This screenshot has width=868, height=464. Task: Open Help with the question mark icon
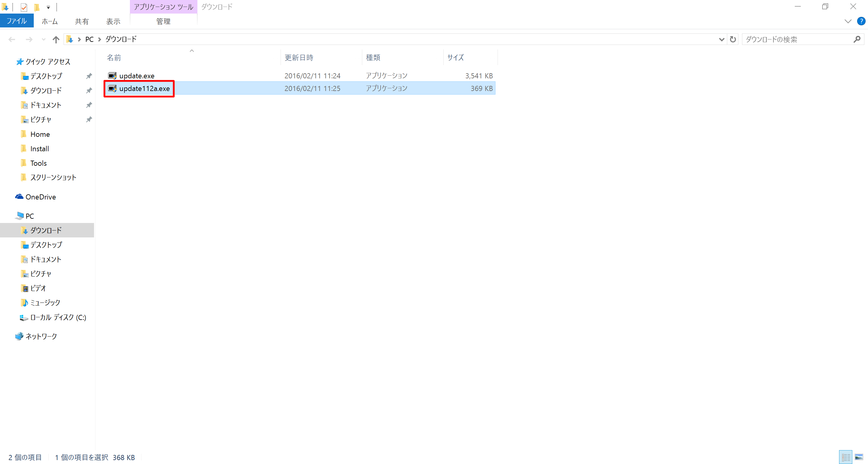pos(861,21)
